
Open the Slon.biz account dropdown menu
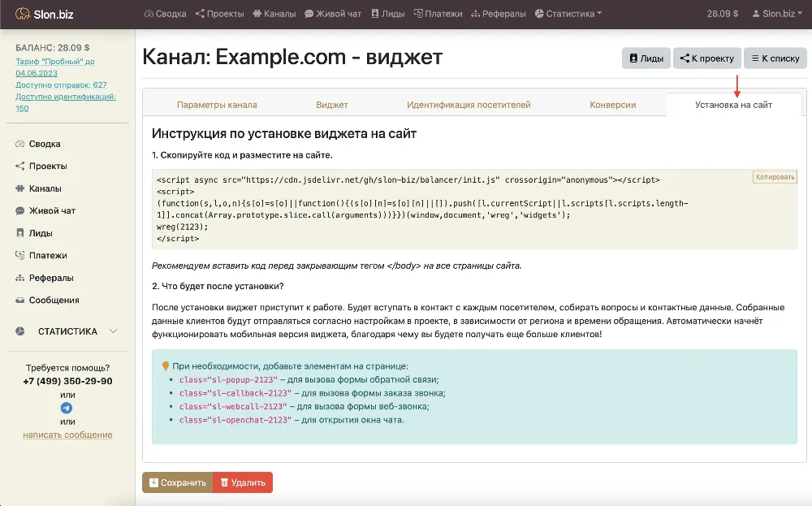pyautogui.click(x=777, y=14)
